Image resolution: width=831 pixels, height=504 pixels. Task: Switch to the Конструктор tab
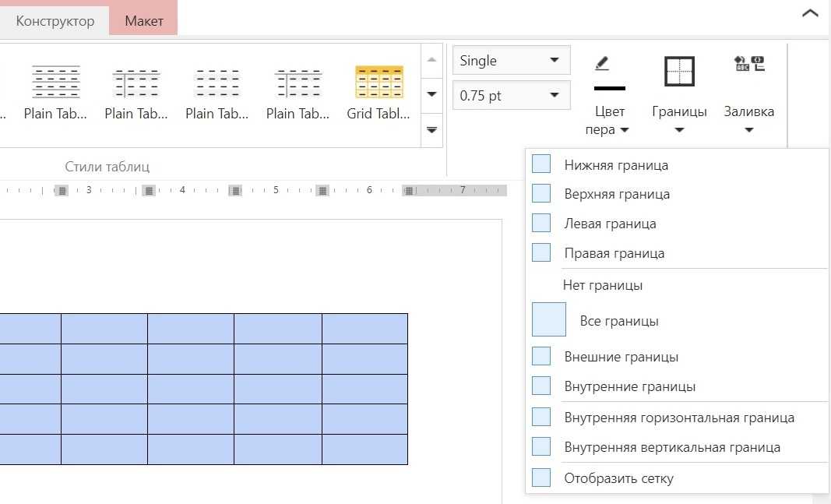click(55, 21)
